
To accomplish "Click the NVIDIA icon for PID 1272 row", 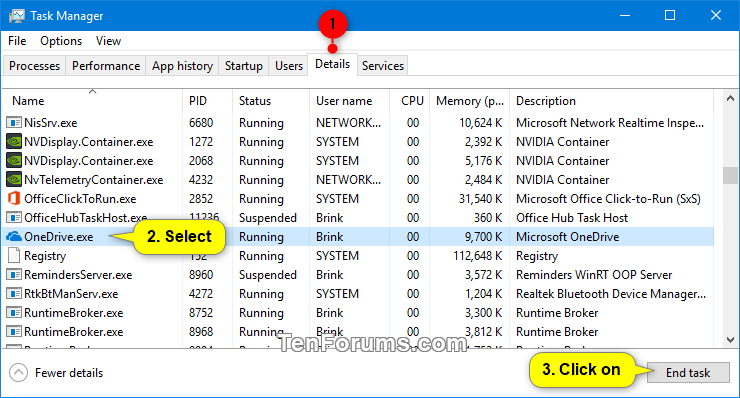I will pos(14,142).
